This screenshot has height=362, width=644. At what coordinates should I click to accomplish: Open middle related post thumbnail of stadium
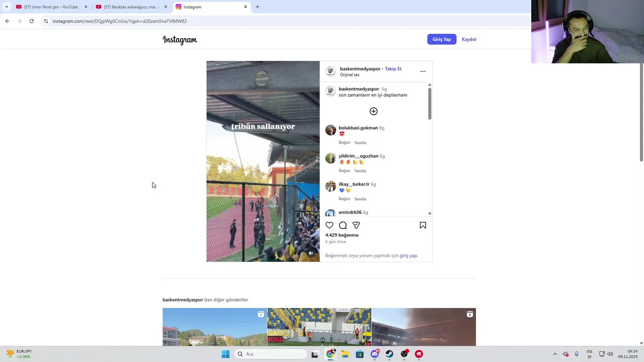pyautogui.click(x=319, y=327)
